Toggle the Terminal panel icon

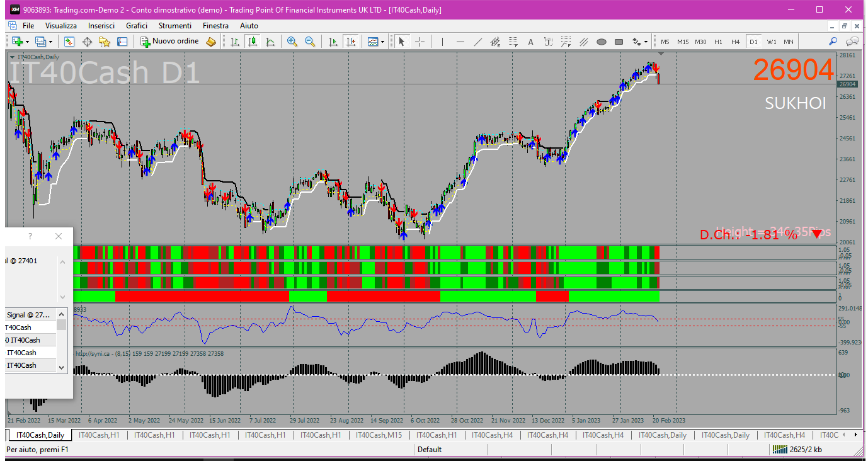122,42
